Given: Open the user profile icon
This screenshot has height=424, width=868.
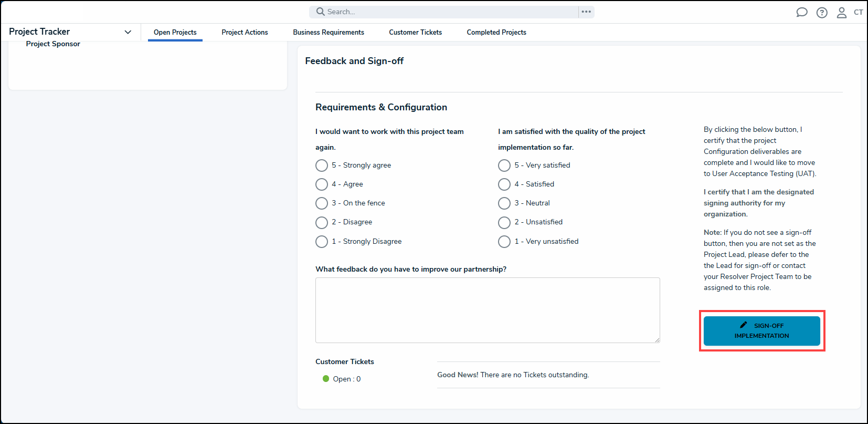Looking at the screenshot, I should (x=841, y=13).
